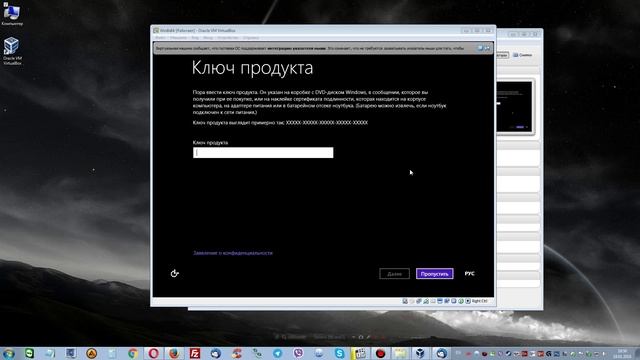Open the orange triangle AIMP taskbar icon
The image size is (640, 360).
[x=91, y=353]
